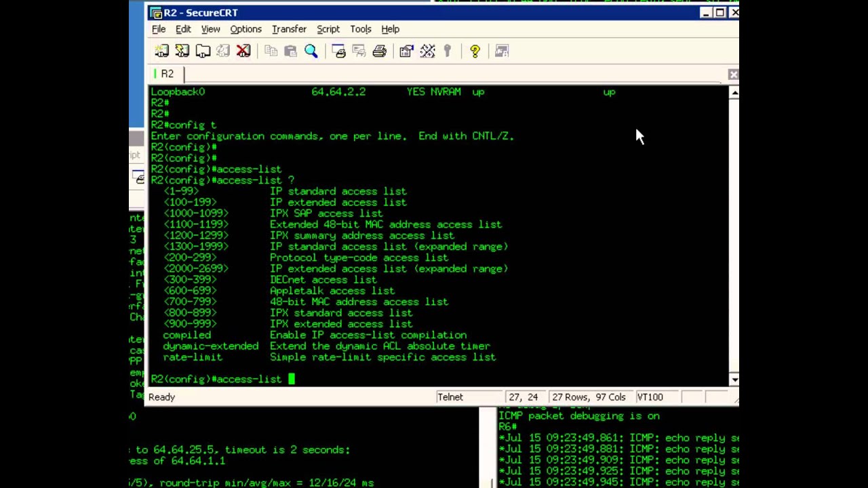This screenshot has width=868, height=488.
Task: Click the '27, 24' cursor position status
Action: click(523, 397)
